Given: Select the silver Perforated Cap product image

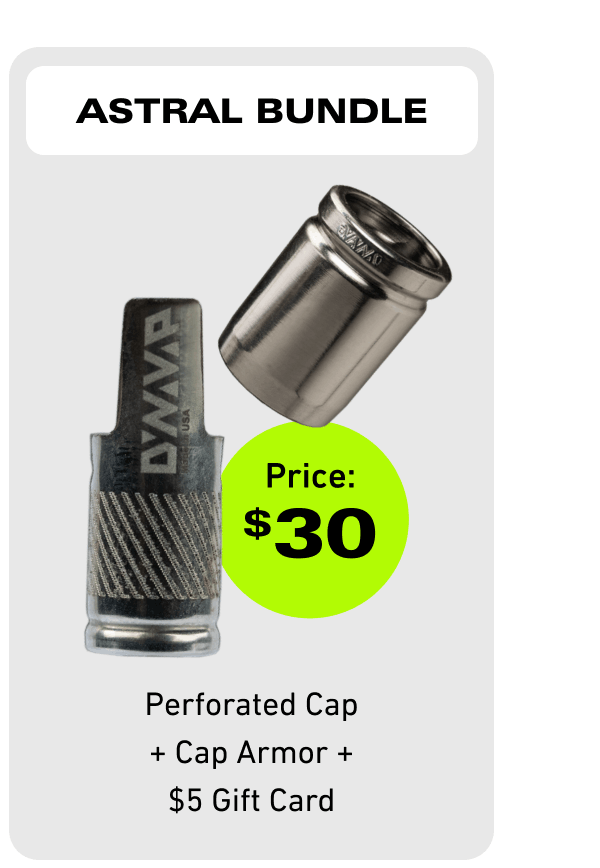Looking at the screenshot, I should [335, 306].
